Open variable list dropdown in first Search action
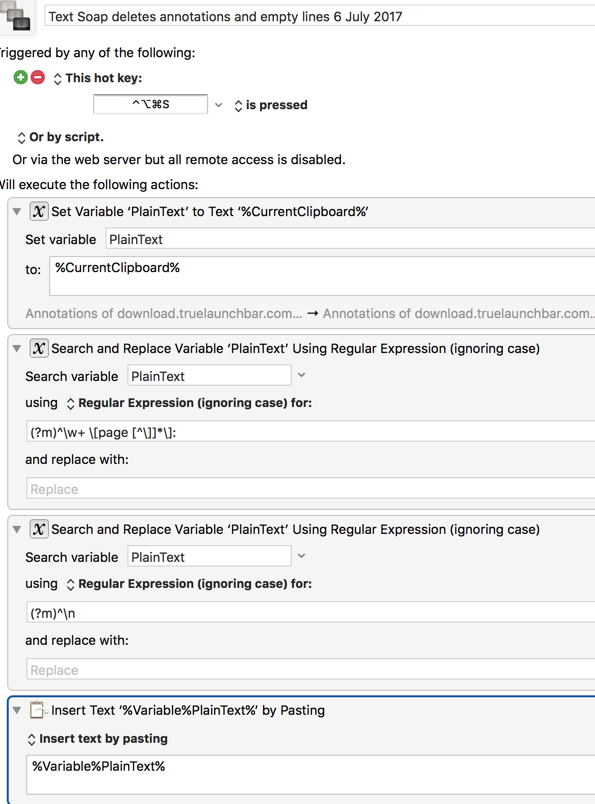This screenshot has width=595, height=804. (x=302, y=375)
